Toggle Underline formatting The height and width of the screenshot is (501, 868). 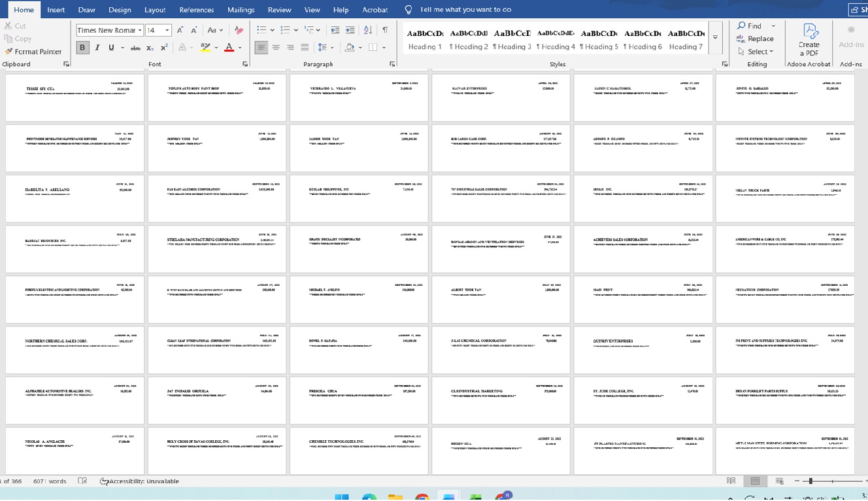(x=111, y=47)
